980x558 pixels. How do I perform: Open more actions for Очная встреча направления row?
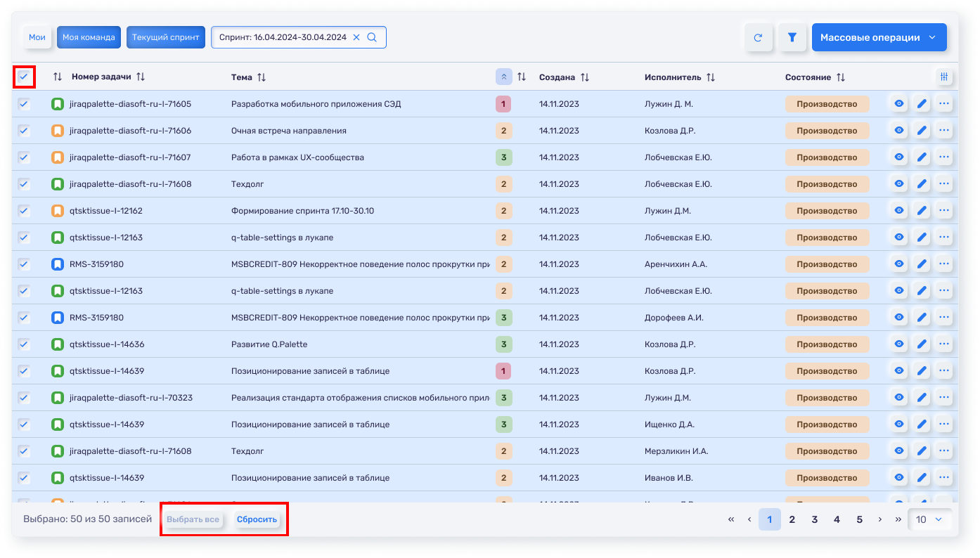click(x=944, y=131)
